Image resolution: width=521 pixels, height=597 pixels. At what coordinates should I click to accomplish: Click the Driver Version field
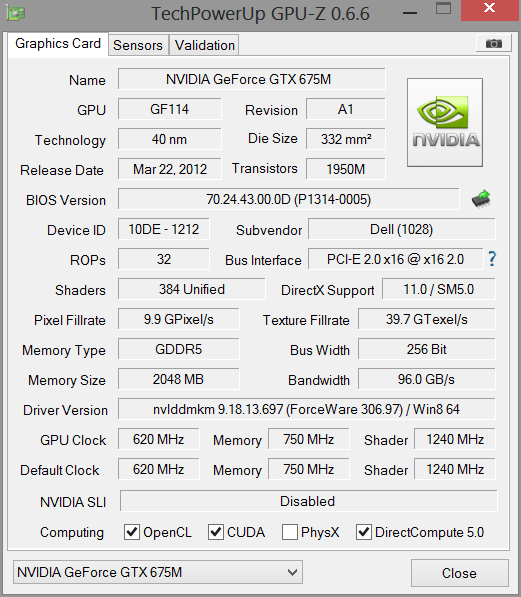[307, 409]
